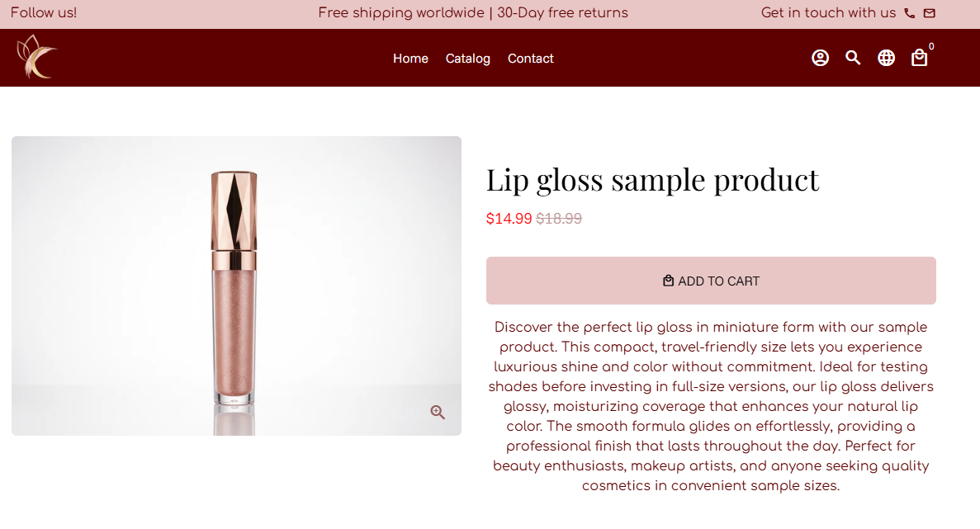This screenshot has height=529, width=980.
Task: Click the globe language icon
Action: (886, 58)
